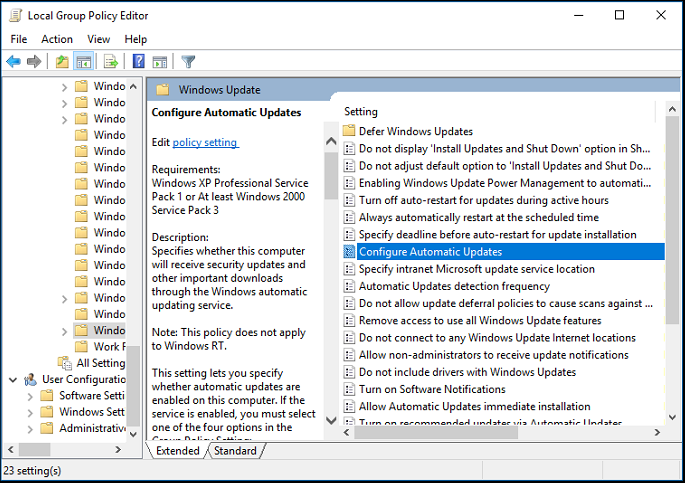Open the Defer Windows Updates folder
Screen dimensions: 685x483
(416, 131)
